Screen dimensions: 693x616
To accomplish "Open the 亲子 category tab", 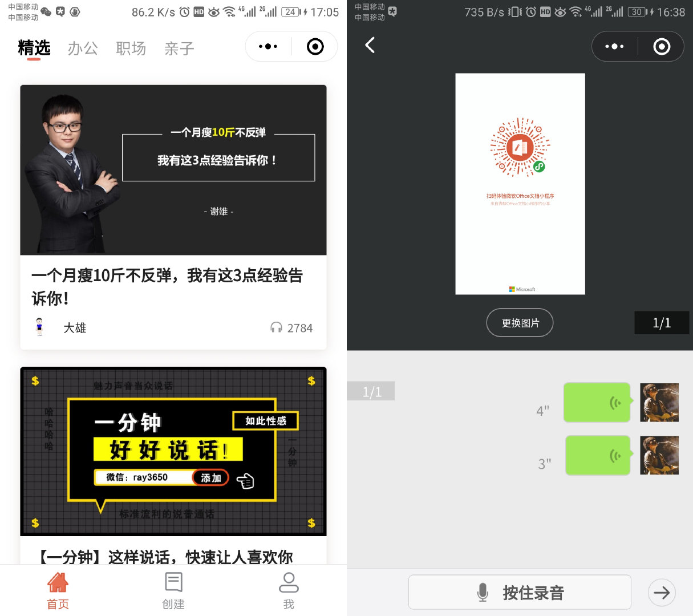I will pyautogui.click(x=179, y=48).
